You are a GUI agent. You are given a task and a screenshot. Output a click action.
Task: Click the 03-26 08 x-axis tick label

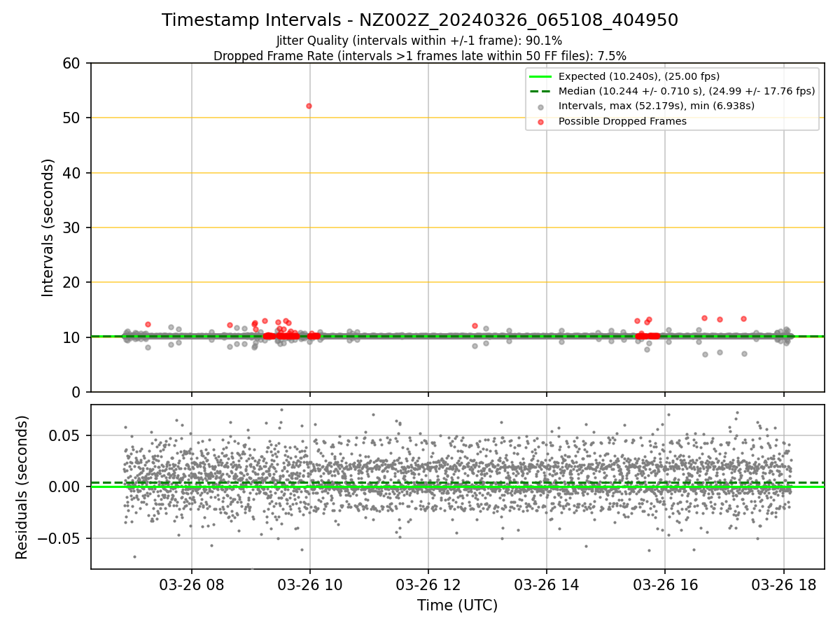click(x=192, y=584)
